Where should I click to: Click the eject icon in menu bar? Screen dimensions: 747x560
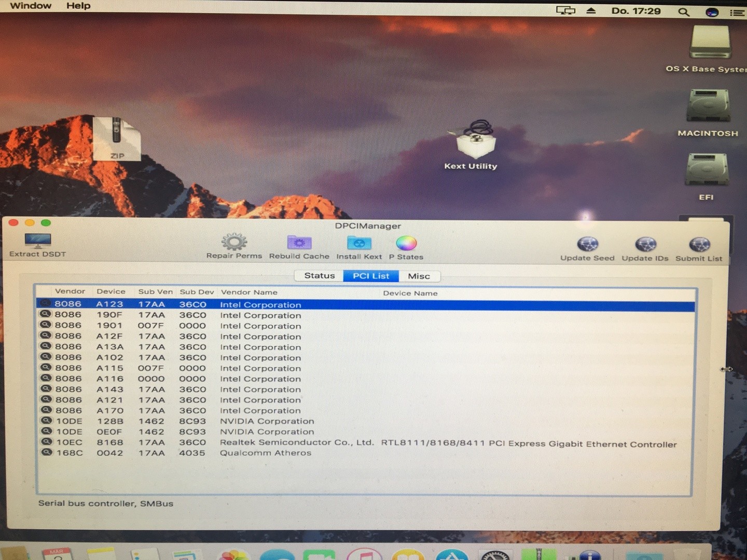point(591,10)
